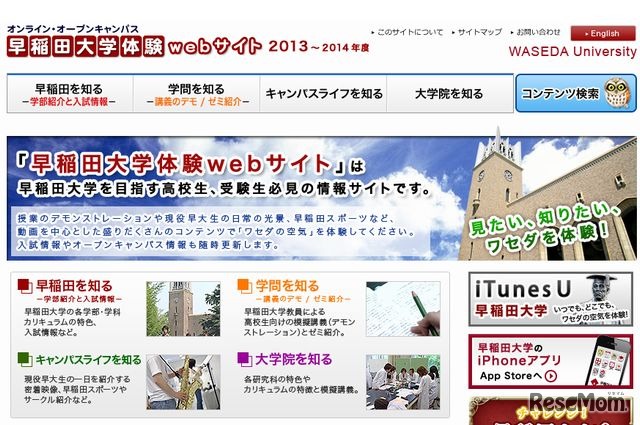Click the green square icon beside キャンパスライフを知る
Screen dimensions: 640x425
click(25, 360)
